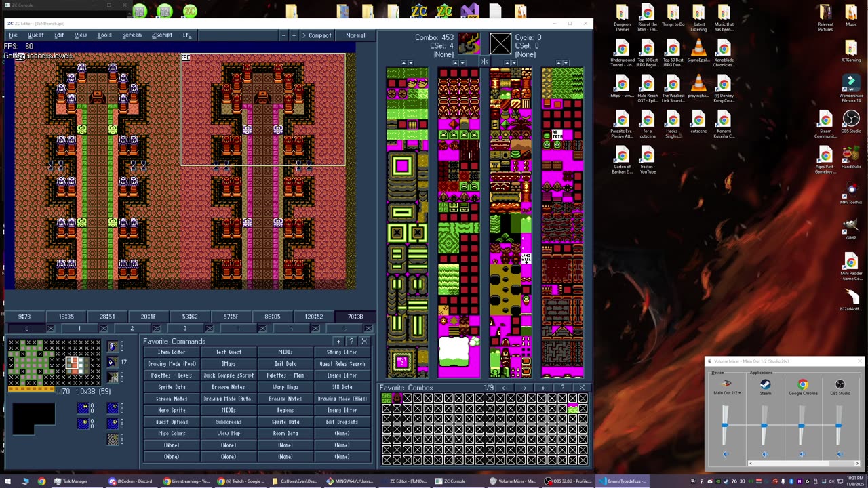Screen dimensions: 868x488
Task: Click the Steam icon in Volume Mixer
Action: tap(765, 384)
